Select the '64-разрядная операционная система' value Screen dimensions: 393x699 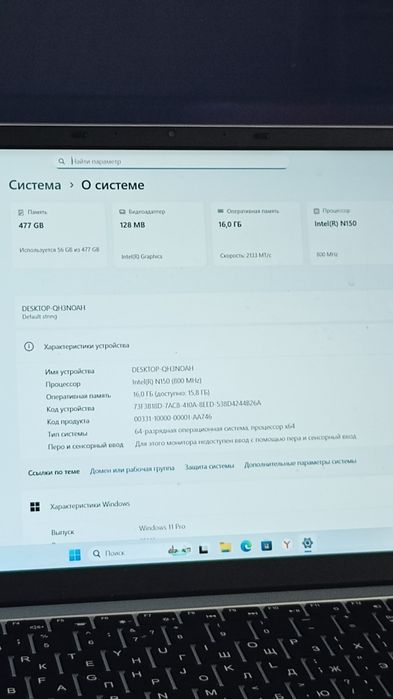215,429
